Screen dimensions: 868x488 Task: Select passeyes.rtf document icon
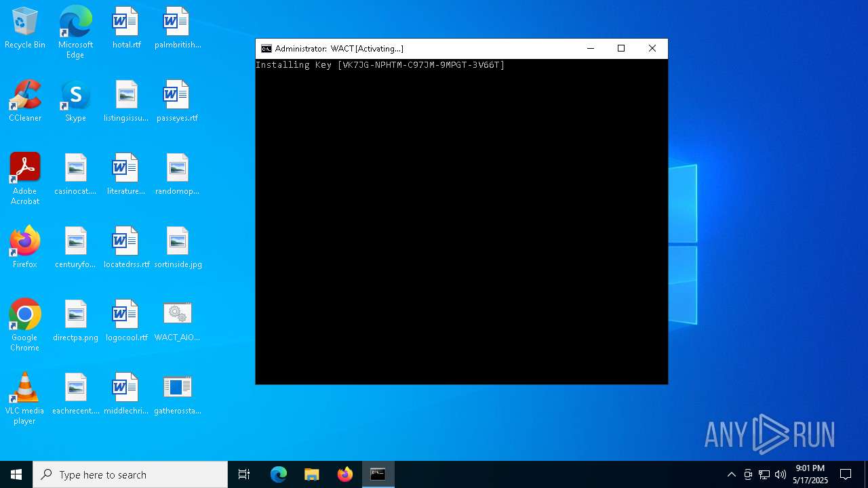(177, 102)
